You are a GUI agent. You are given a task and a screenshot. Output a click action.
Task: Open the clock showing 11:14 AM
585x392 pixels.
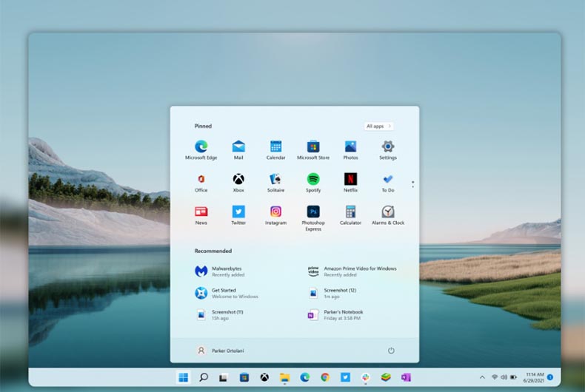pos(533,377)
